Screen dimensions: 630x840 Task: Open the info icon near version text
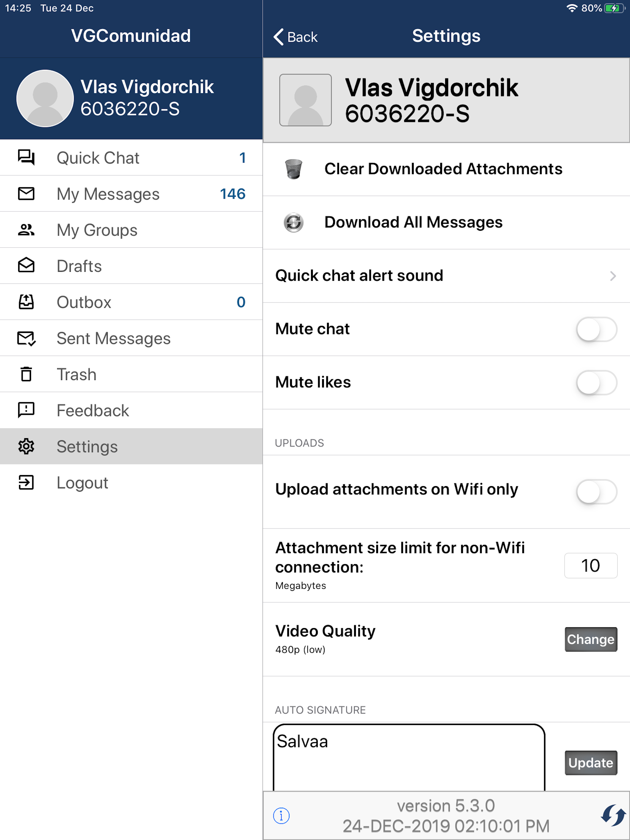pos(281,815)
